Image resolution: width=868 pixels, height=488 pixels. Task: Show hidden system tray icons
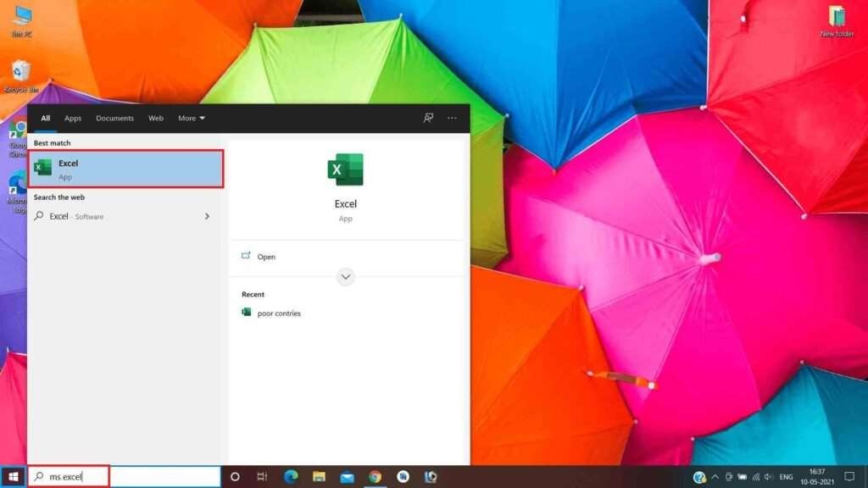click(x=715, y=476)
